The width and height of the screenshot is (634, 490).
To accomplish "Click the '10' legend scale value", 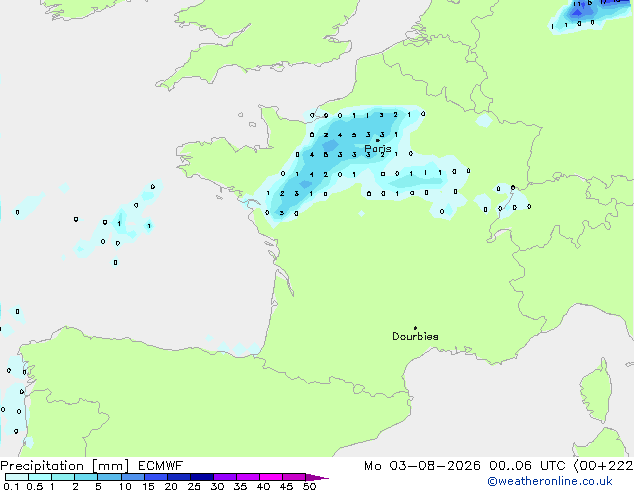I will coord(125,486).
